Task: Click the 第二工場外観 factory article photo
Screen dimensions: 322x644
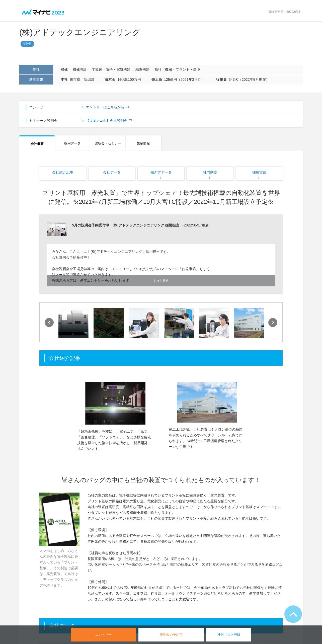Action: point(207,402)
